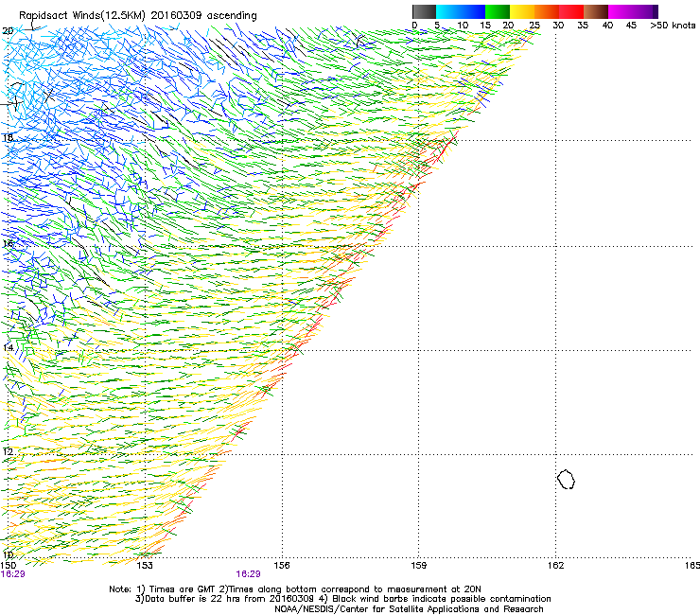Click the latitude label "16"
The image size is (700, 615).
(8, 243)
